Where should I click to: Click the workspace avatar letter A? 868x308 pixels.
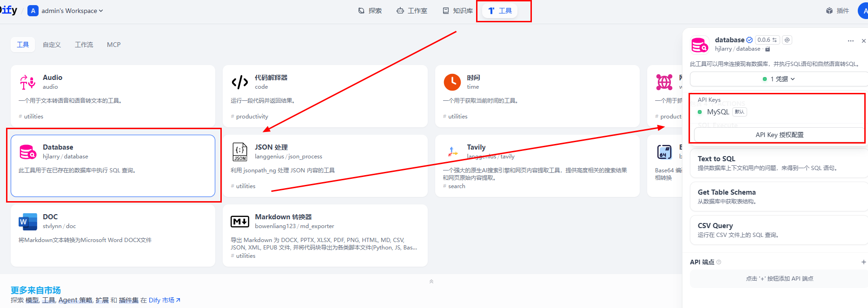[x=33, y=11]
